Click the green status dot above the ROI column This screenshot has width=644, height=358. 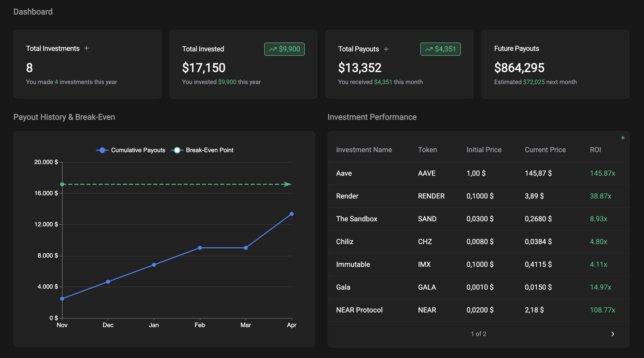[x=623, y=137]
